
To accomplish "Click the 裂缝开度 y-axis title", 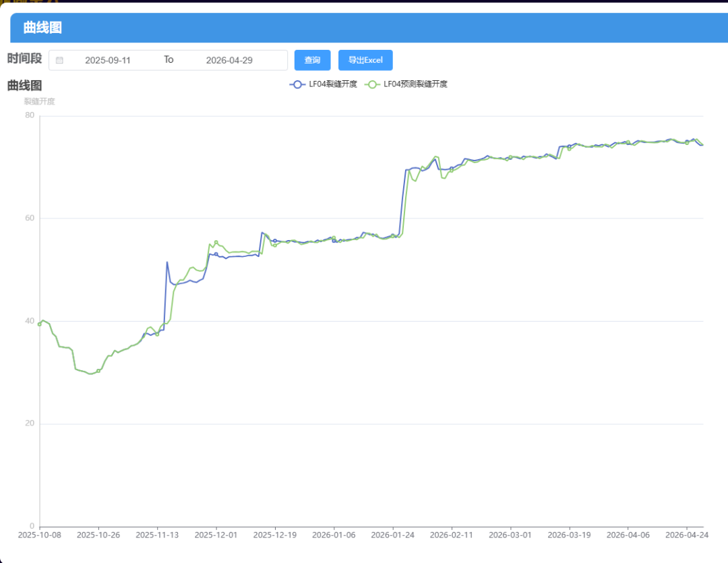I will 40,101.
